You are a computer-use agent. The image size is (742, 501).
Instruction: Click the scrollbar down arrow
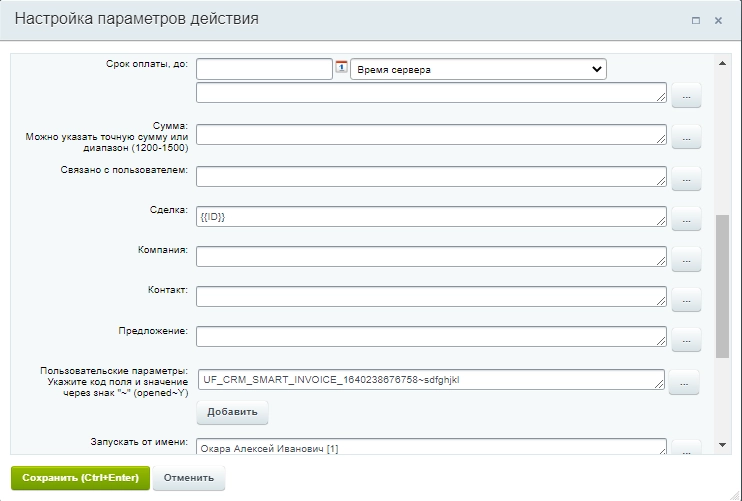[x=723, y=445]
